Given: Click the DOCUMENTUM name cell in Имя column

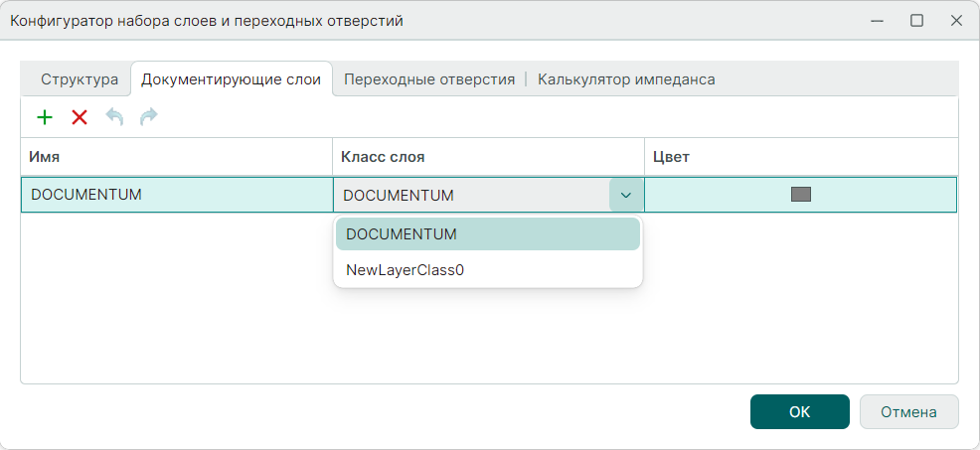Looking at the screenshot, I should click(x=176, y=195).
